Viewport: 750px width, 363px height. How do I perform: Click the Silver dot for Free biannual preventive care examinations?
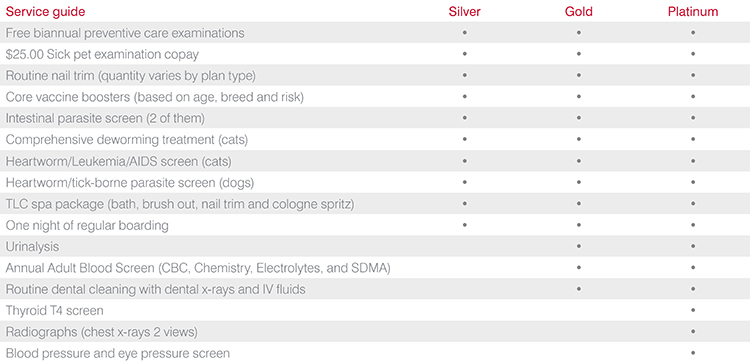(x=464, y=33)
